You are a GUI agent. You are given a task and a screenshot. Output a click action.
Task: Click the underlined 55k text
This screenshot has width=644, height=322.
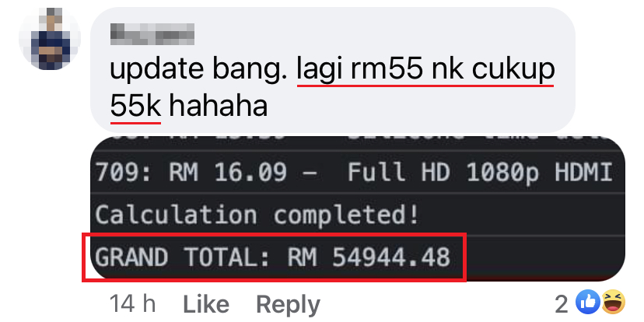135,107
